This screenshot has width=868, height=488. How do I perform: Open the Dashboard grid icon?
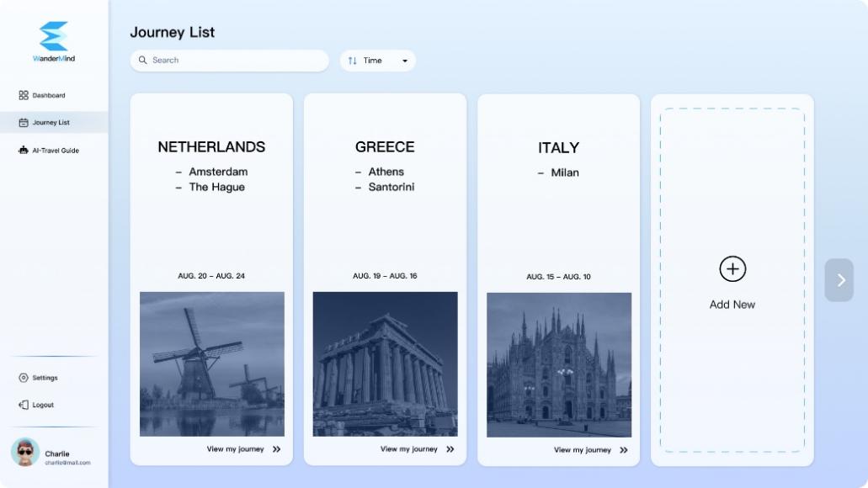pos(24,95)
